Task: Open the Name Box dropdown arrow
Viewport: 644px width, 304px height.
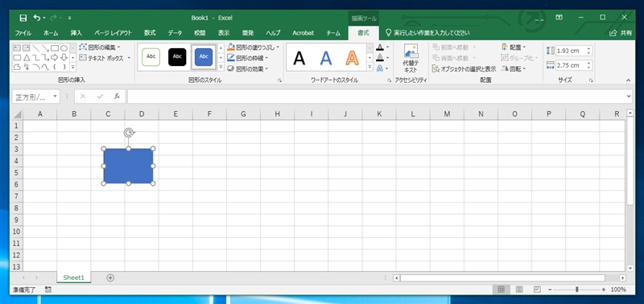Action: (55, 97)
